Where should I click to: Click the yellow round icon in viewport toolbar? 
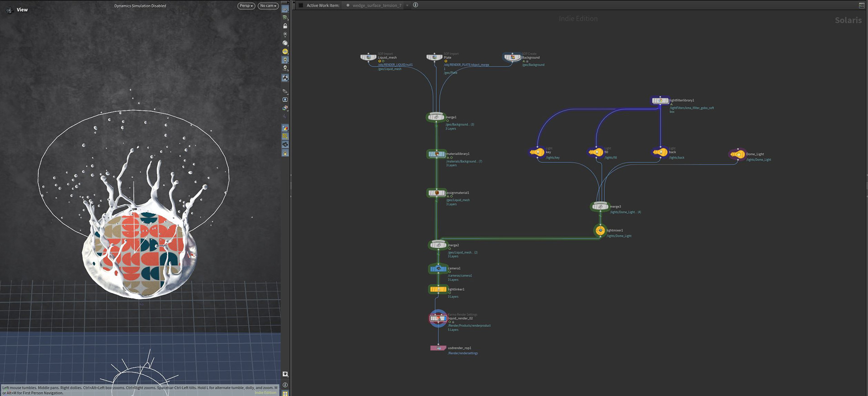[x=285, y=52]
